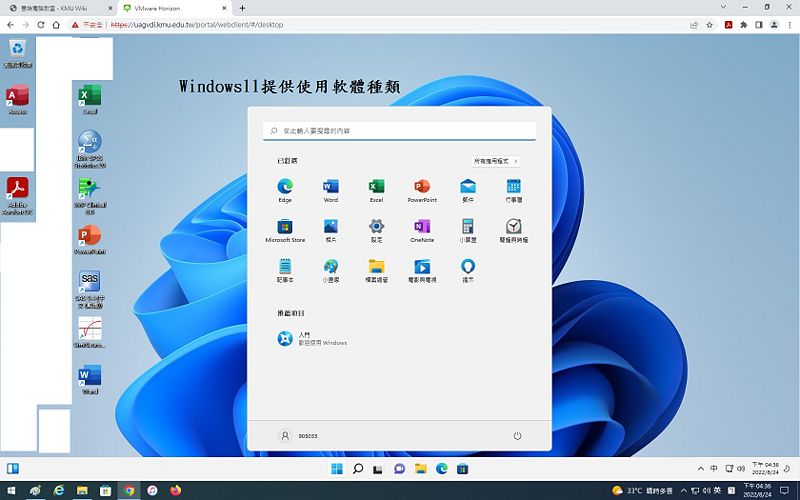Click the host Windows 10 Start button

[11, 491]
